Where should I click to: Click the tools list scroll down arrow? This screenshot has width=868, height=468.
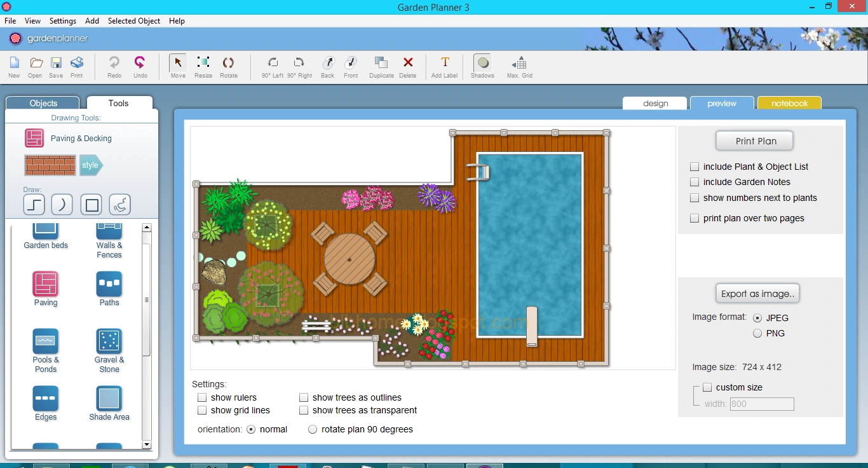147,444
